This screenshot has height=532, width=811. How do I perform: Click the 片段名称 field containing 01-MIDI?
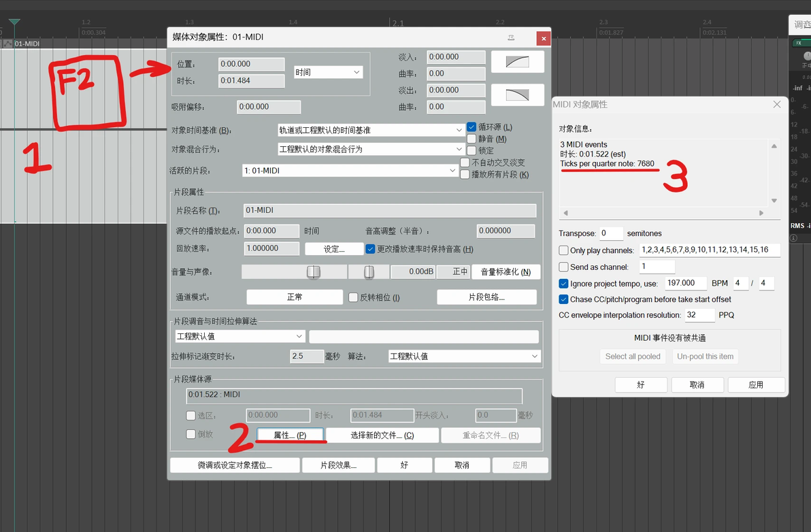[x=390, y=210]
